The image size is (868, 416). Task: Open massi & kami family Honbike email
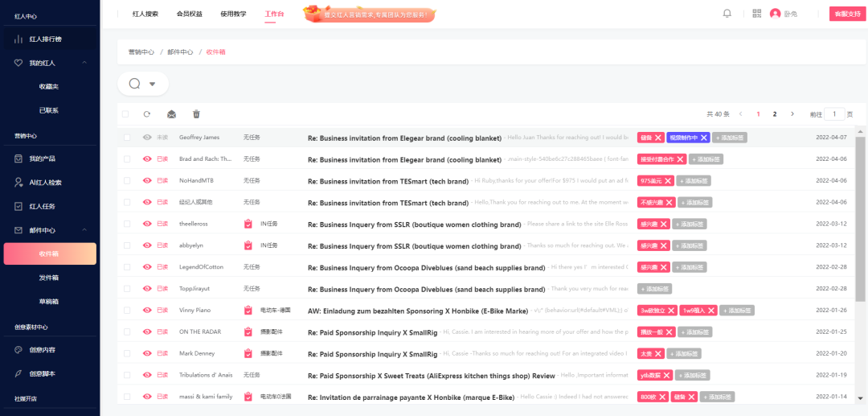[411, 397]
